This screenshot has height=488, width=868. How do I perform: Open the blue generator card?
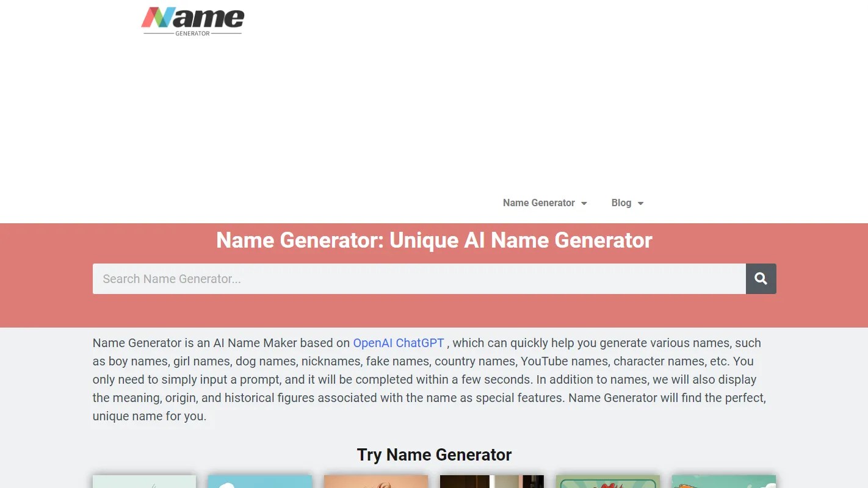(260, 483)
